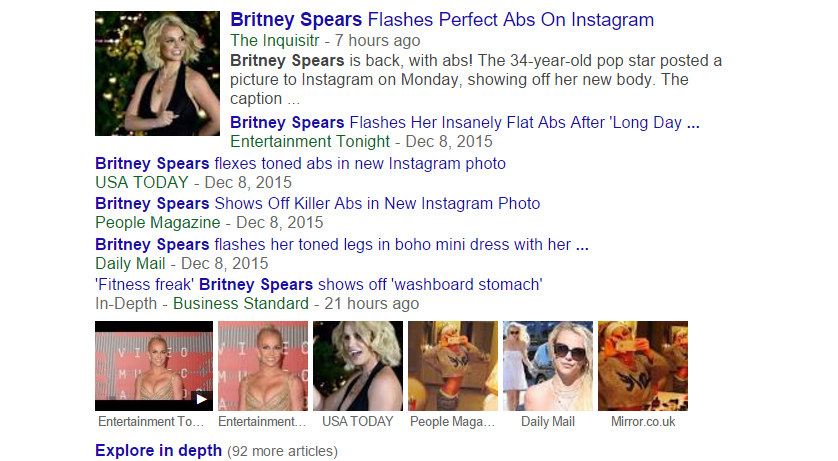
Task: Open the People Magazine thumbnail image
Action: tap(453, 366)
